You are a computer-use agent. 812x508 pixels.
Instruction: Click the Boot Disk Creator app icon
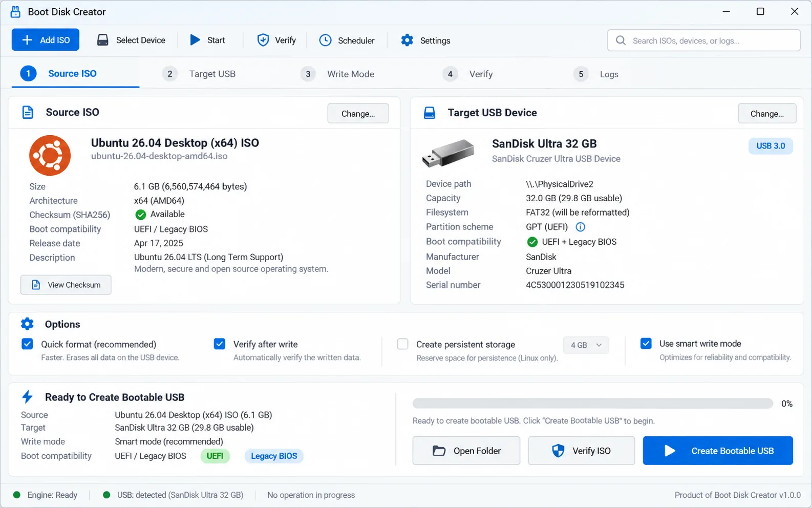click(16, 12)
